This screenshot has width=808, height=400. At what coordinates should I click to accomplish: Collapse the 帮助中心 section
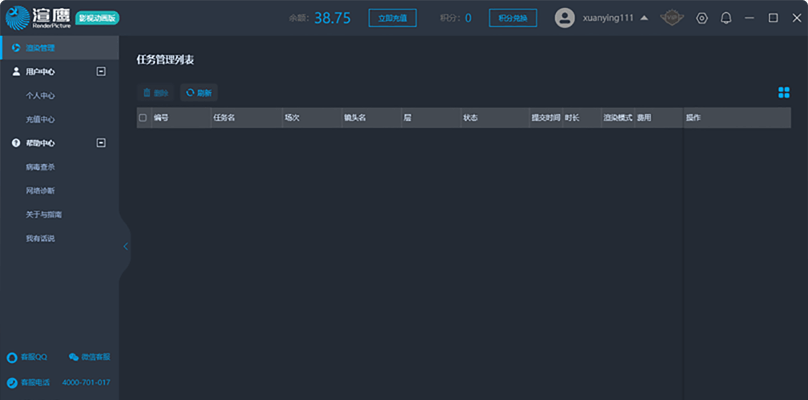pos(101,143)
